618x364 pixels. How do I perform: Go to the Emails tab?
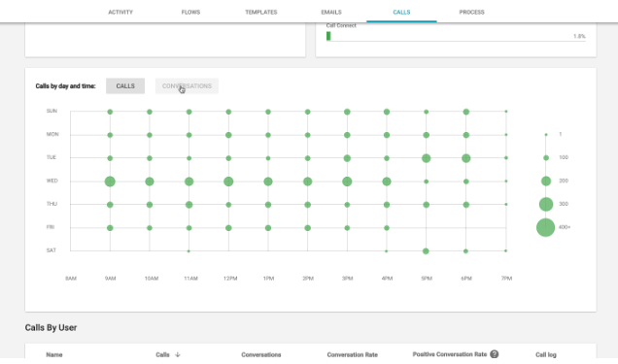pos(331,13)
